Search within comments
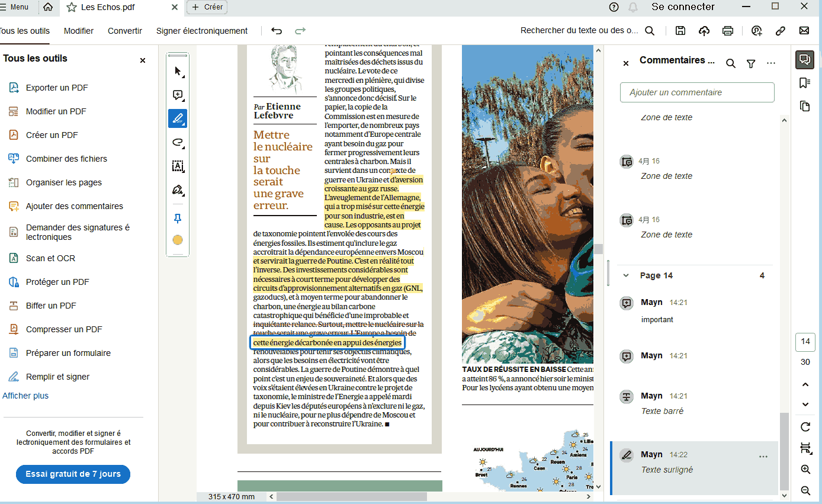This screenshot has height=504, width=822. [x=731, y=63]
